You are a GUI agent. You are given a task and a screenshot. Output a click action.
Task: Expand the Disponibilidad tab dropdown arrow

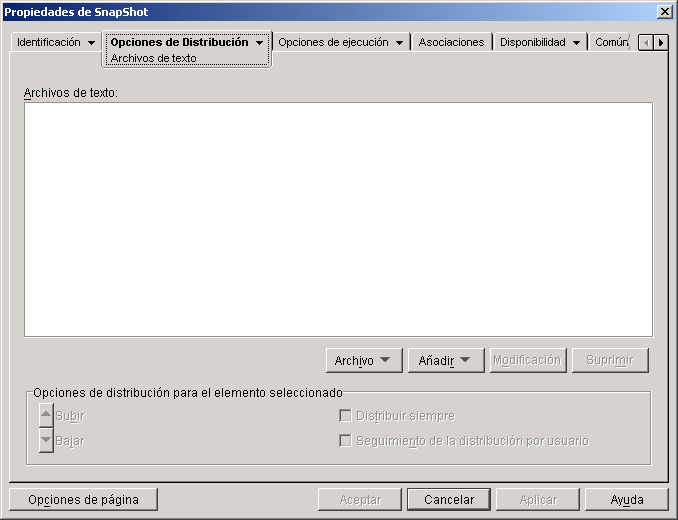click(576, 43)
